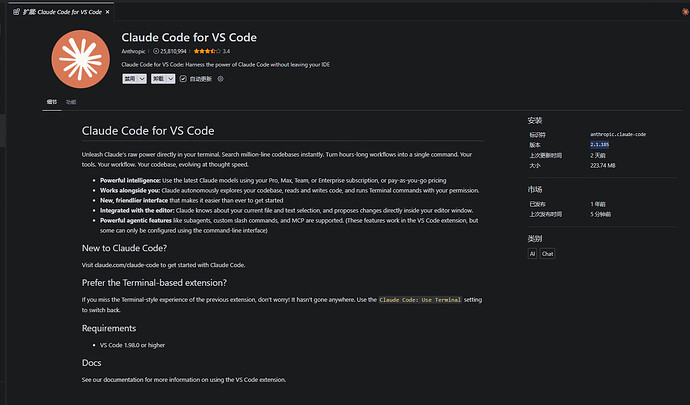The height and width of the screenshot is (405, 690).
Task: Click the VS Code 1.98.0 or higher item
Action: (x=132, y=345)
